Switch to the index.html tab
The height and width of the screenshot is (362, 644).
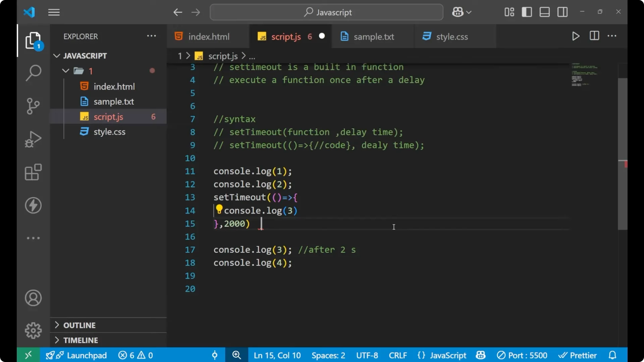click(x=208, y=36)
